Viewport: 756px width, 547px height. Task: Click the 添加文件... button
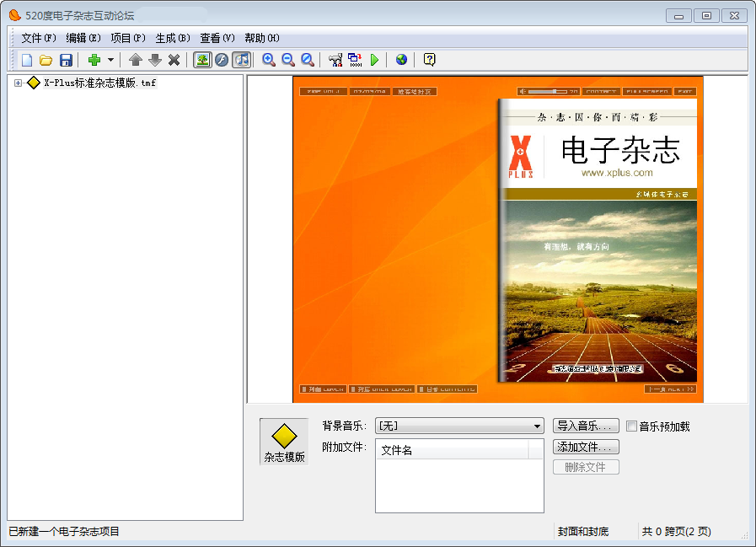586,447
